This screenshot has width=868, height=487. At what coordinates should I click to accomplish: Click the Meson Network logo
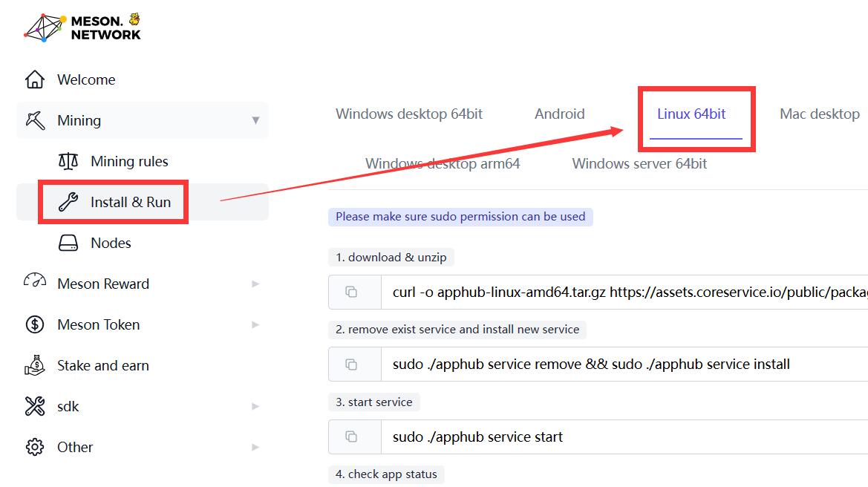pos(82,27)
